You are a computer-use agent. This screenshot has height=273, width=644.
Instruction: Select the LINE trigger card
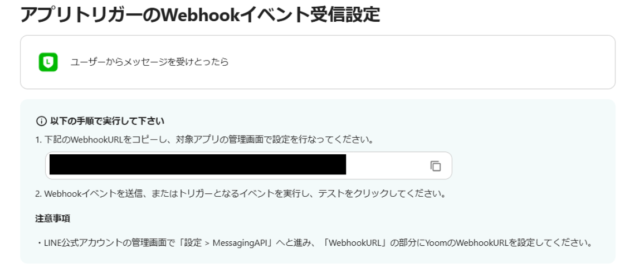click(x=318, y=62)
